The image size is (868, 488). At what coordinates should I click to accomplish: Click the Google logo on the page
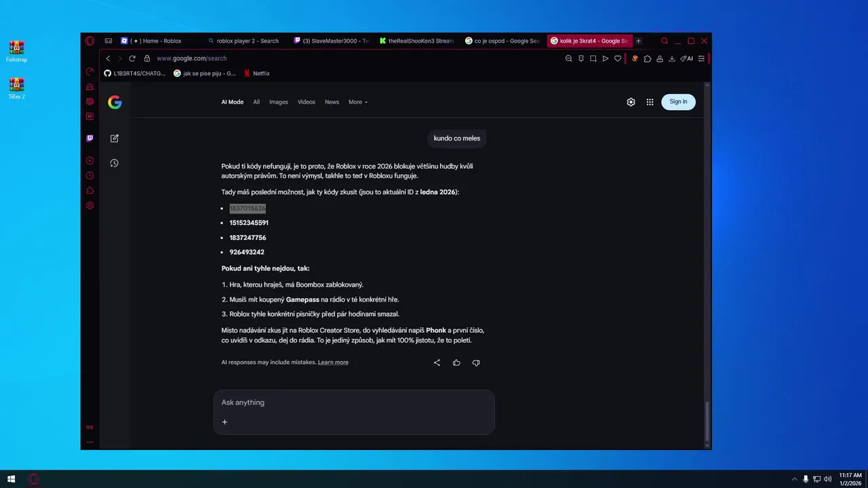coord(115,102)
